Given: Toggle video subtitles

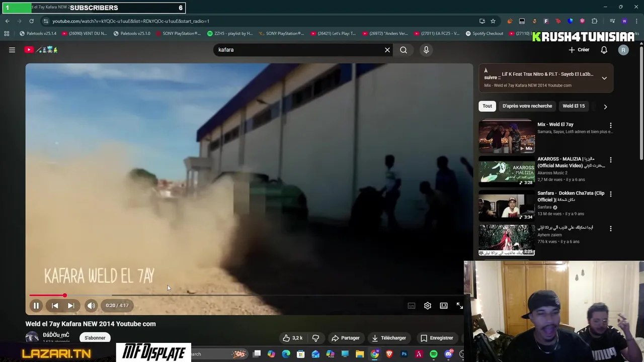Looking at the screenshot, I should (412, 306).
